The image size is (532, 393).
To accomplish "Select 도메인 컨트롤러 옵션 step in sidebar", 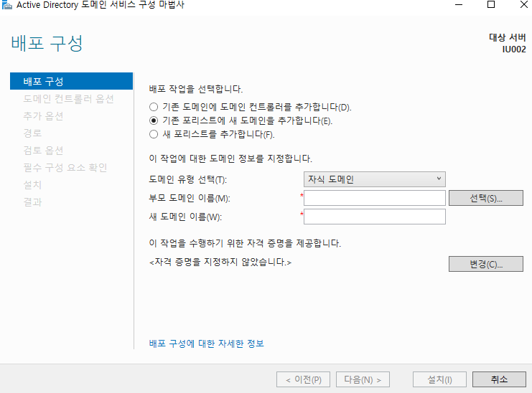I will pyautogui.click(x=68, y=99).
